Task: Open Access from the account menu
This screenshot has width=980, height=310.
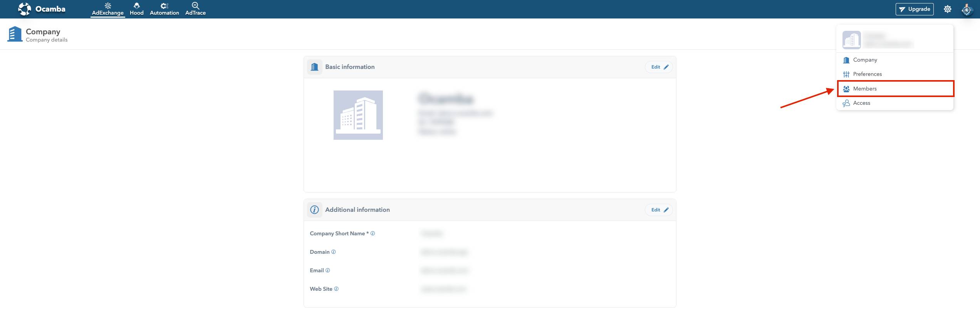Action: click(861, 103)
